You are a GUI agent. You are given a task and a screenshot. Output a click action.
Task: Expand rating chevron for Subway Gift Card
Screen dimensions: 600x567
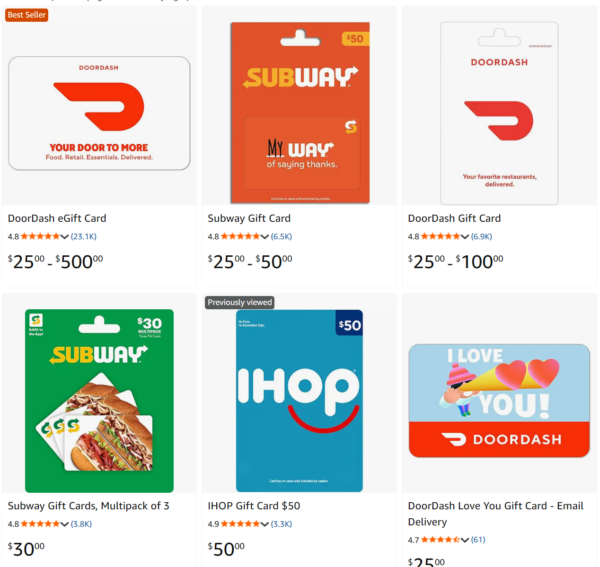click(x=265, y=237)
